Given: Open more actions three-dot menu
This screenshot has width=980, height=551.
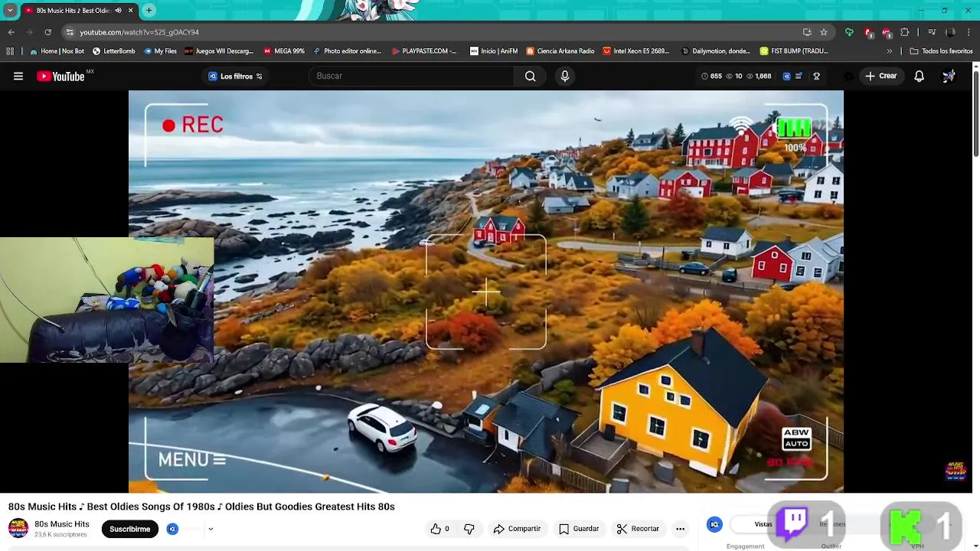Looking at the screenshot, I should coord(680,529).
